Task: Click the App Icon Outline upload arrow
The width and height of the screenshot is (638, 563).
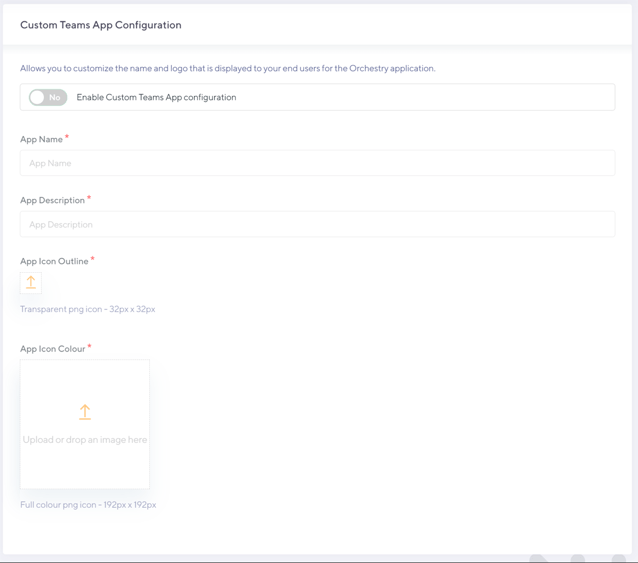Action: [x=31, y=283]
